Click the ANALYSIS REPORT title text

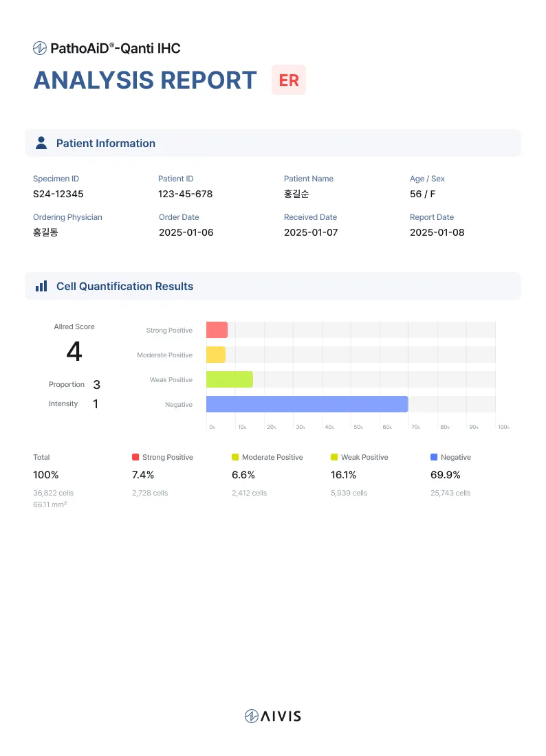145,80
